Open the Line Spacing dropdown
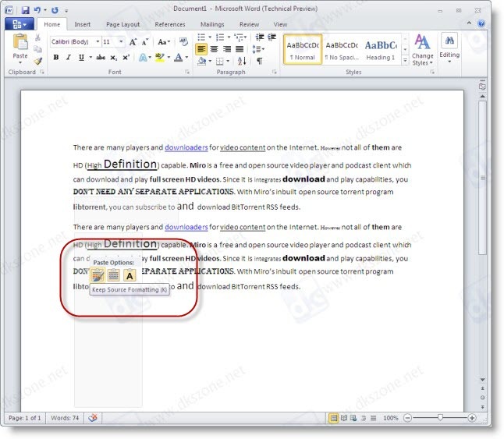Viewport: 504px width, 439px height. coord(258,49)
